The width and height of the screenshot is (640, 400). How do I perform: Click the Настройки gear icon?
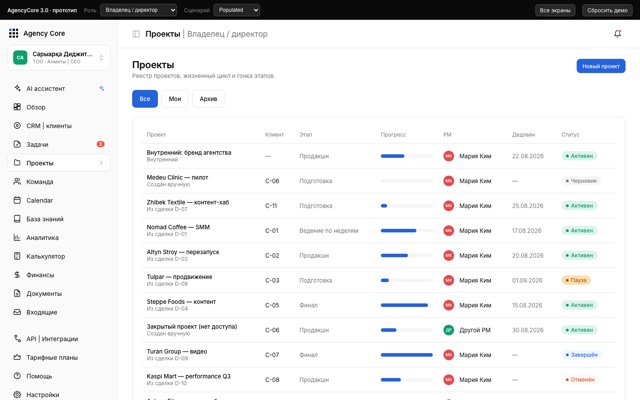pyautogui.click(x=17, y=394)
